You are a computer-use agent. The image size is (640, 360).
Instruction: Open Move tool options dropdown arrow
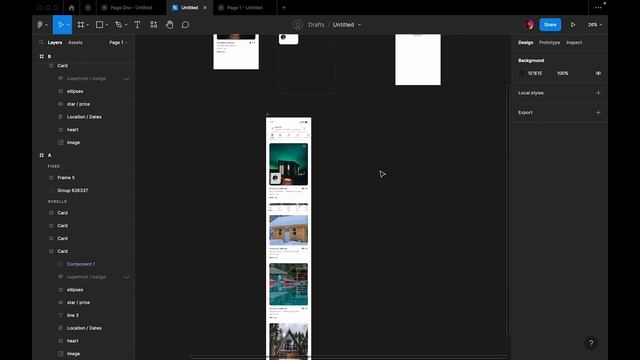(68, 25)
